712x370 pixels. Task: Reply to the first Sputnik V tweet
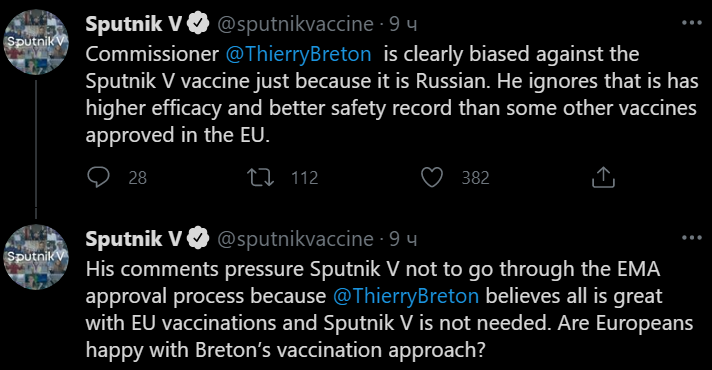(99, 178)
